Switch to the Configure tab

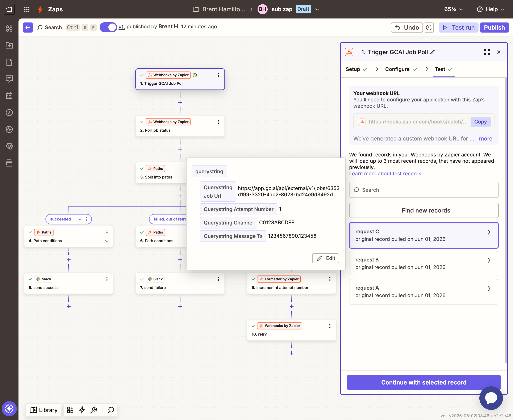(x=401, y=69)
